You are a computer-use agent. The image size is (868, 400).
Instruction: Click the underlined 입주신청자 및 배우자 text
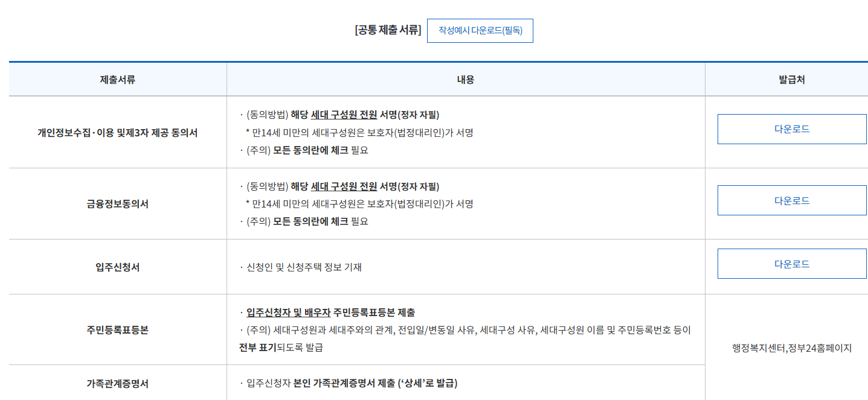(289, 313)
